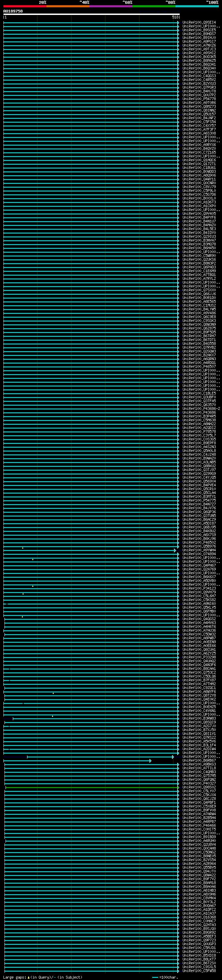The image size is (222, 980).
Task: Select hit label UniRef100_P33298
Action: 199,657
